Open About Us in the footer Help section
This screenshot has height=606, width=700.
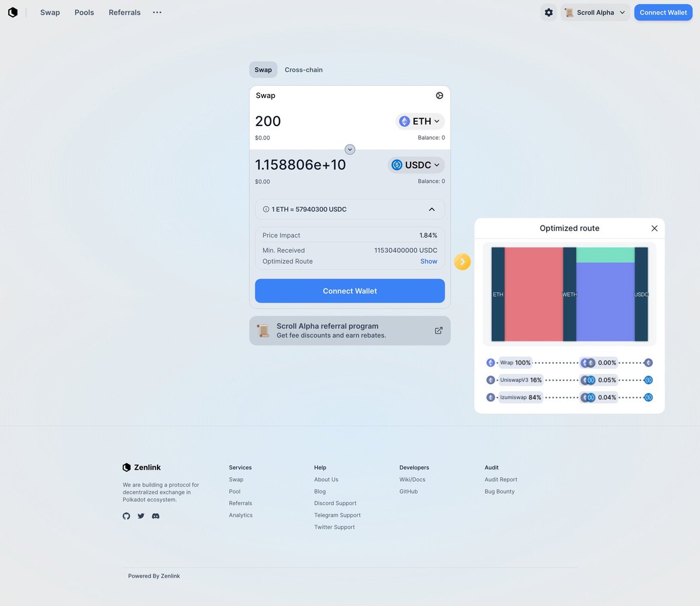pos(326,480)
